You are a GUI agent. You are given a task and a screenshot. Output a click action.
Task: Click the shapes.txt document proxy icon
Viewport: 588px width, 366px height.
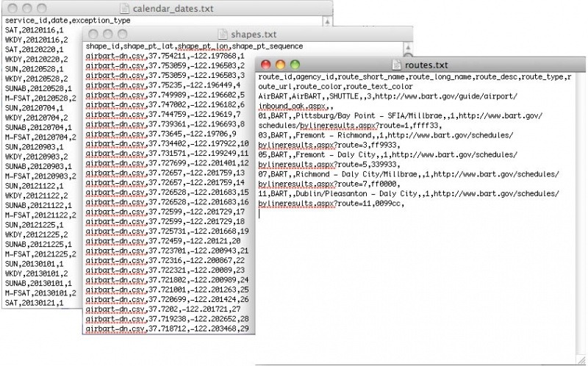coord(223,35)
